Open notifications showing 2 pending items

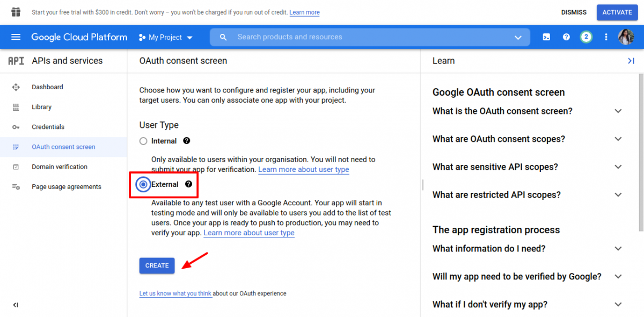586,37
